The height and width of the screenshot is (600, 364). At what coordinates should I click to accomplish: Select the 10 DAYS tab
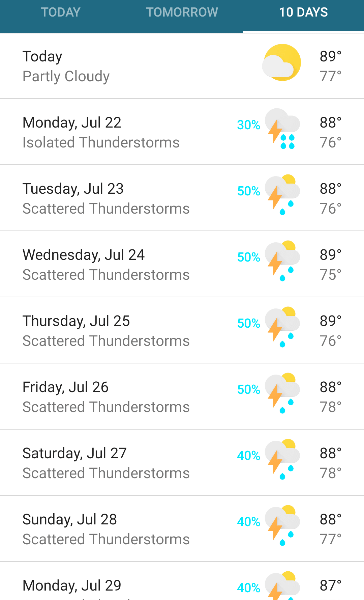click(x=303, y=12)
